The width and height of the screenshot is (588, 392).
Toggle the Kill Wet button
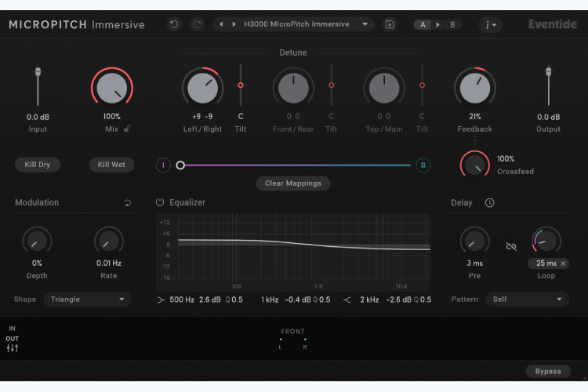[111, 165]
